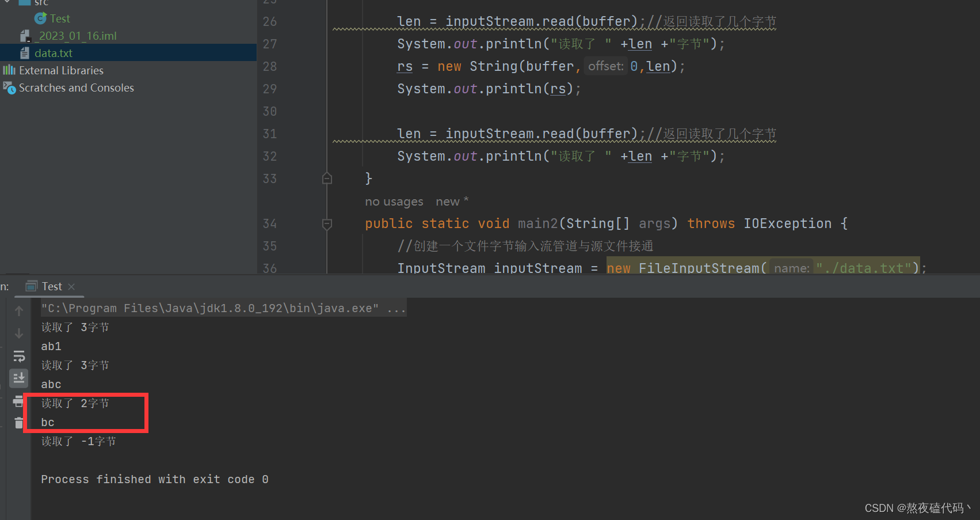Click line number 29 in gutter

270,89
